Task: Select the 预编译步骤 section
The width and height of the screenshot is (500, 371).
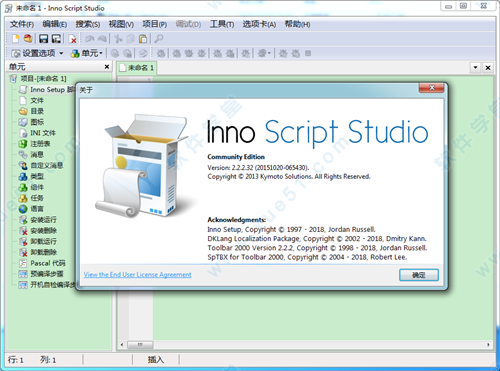Action: [47, 274]
